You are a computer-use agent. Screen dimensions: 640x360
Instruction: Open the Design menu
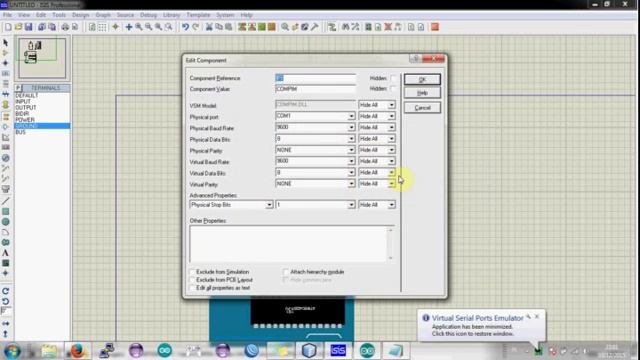80,15
